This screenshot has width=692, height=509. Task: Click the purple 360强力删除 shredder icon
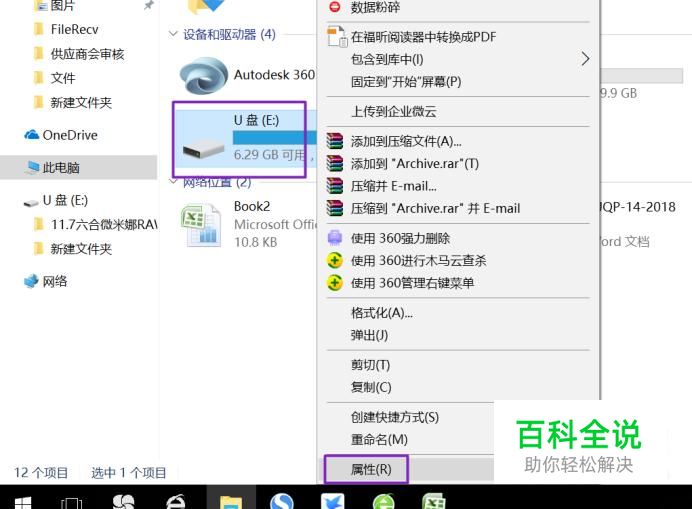(x=335, y=238)
